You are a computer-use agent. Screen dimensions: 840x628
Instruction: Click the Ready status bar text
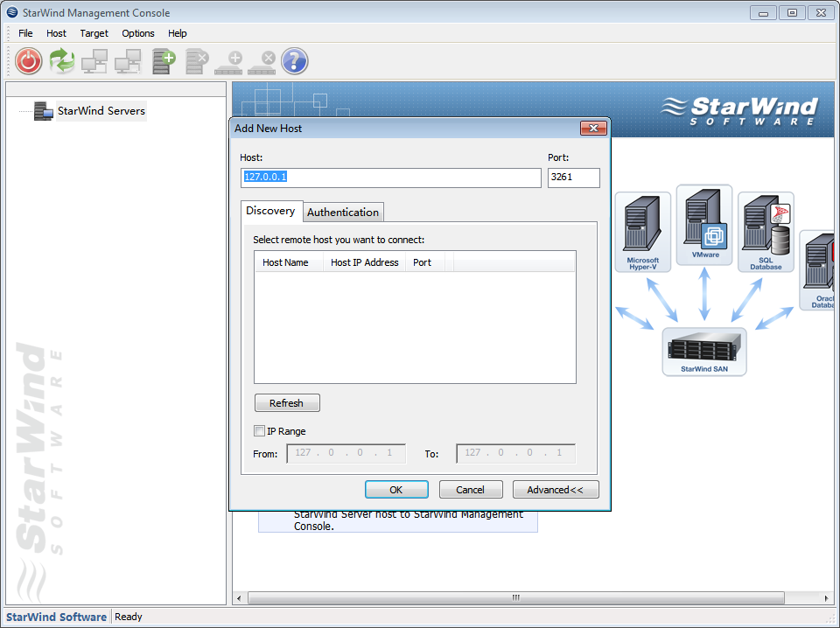[x=129, y=617]
